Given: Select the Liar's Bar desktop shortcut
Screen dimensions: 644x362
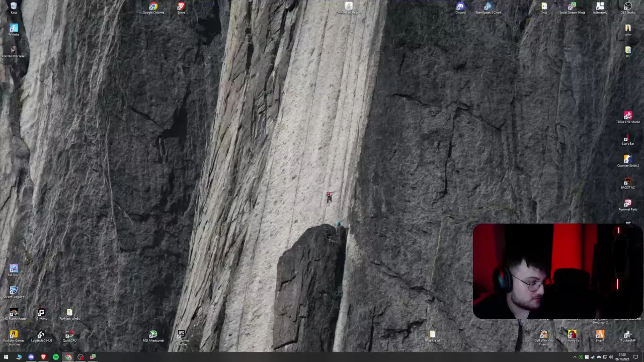Looking at the screenshot, I should 628,140.
